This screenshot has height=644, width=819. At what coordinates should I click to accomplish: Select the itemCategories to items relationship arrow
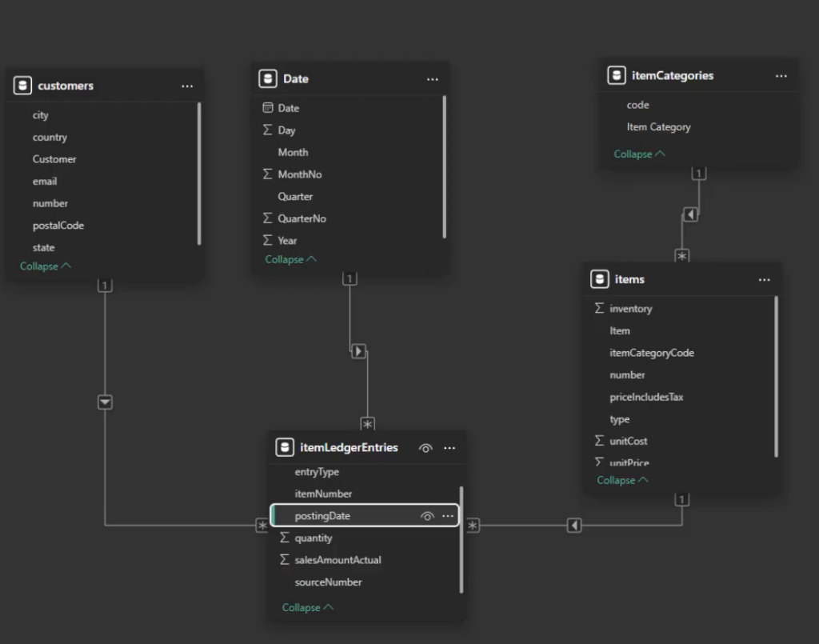690,214
